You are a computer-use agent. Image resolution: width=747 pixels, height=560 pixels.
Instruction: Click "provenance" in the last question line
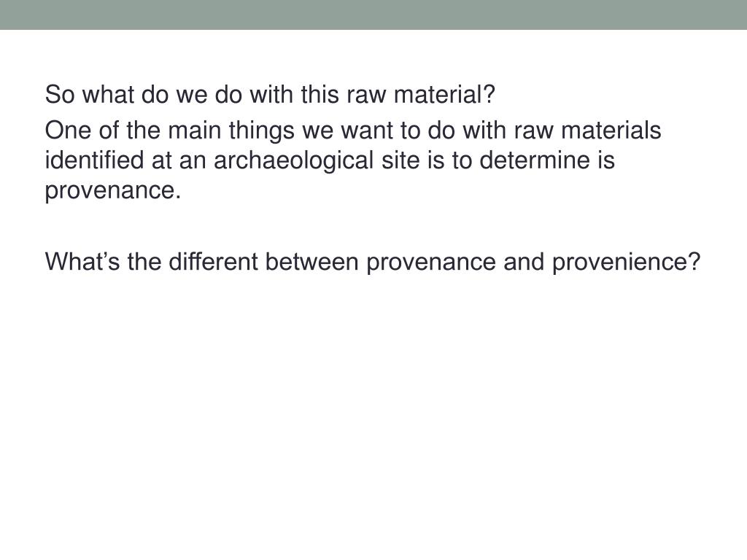pyautogui.click(x=431, y=262)
